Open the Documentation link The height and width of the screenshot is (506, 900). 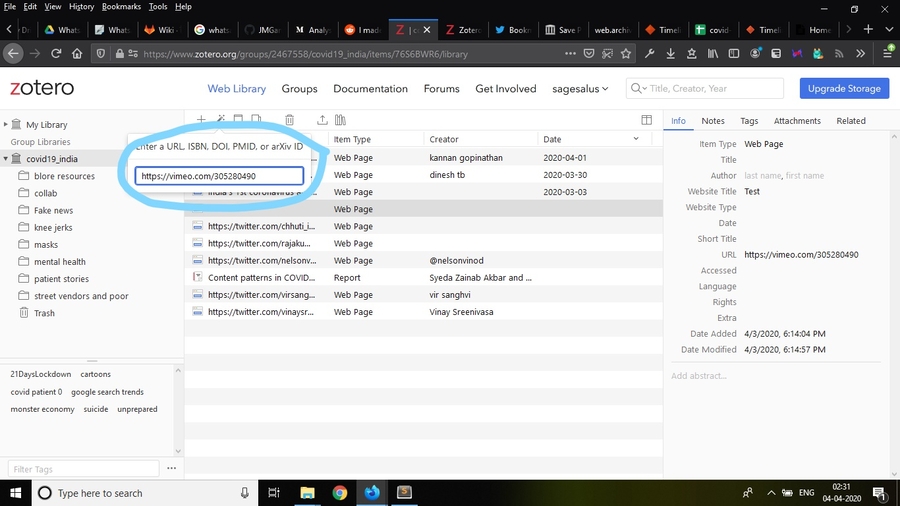[370, 89]
